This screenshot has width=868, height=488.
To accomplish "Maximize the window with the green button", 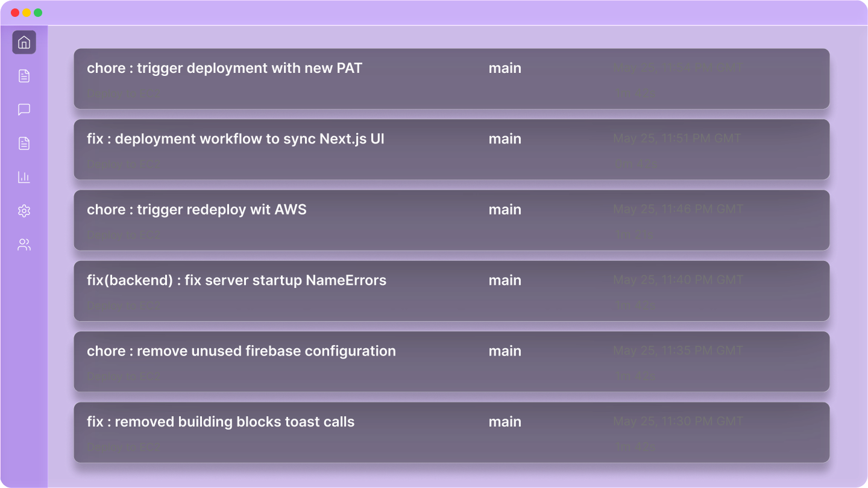I will tap(38, 13).
